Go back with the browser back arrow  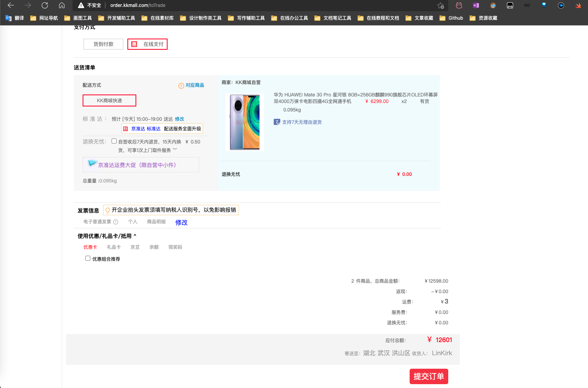coord(11,5)
